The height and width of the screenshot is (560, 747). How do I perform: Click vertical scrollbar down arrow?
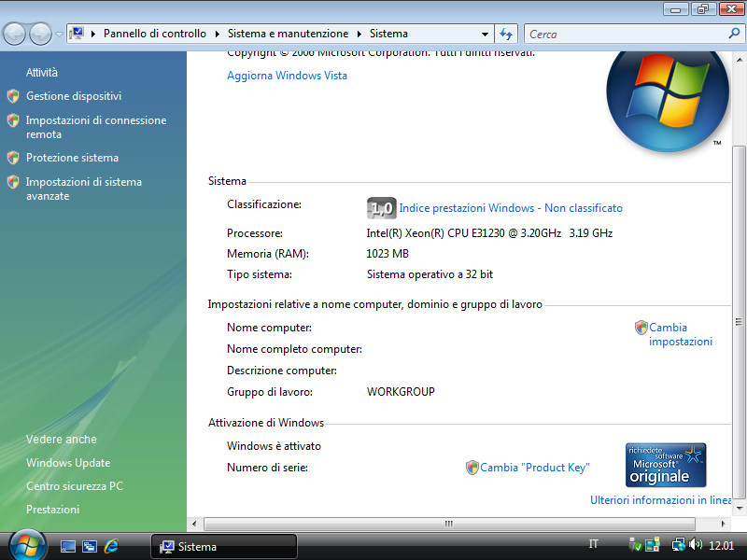[739, 509]
